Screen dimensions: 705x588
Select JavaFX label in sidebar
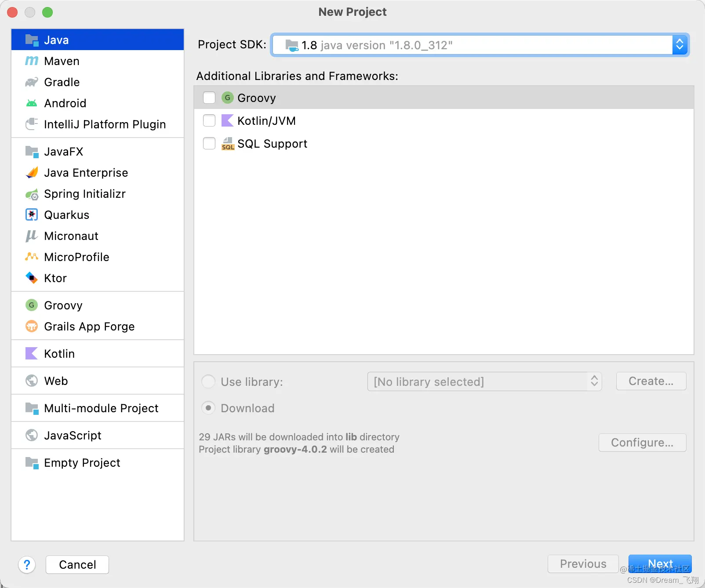coord(64,152)
